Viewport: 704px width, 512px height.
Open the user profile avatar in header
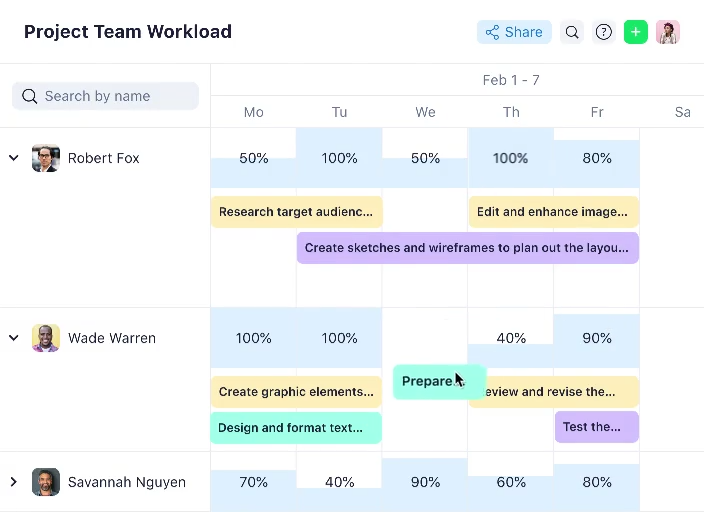pyautogui.click(x=668, y=32)
